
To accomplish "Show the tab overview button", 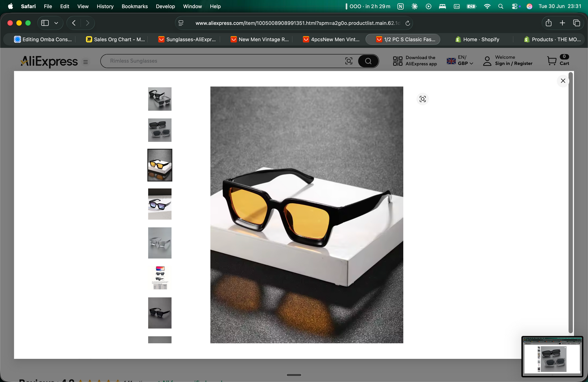I will [x=577, y=23].
